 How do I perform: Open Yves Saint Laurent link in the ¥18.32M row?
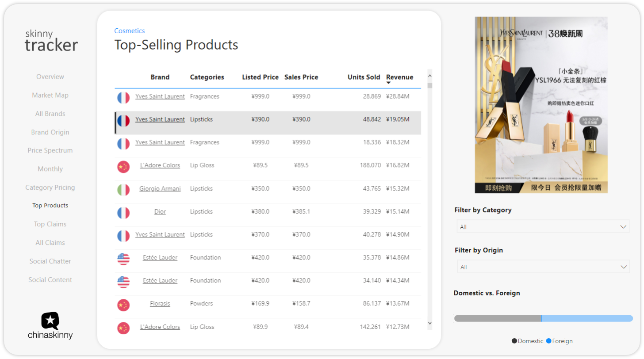[x=160, y=142]
